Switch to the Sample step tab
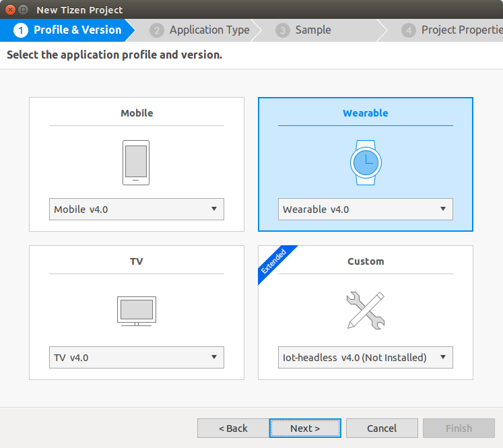This screenshot has height=448, width=503. (313, 30)
